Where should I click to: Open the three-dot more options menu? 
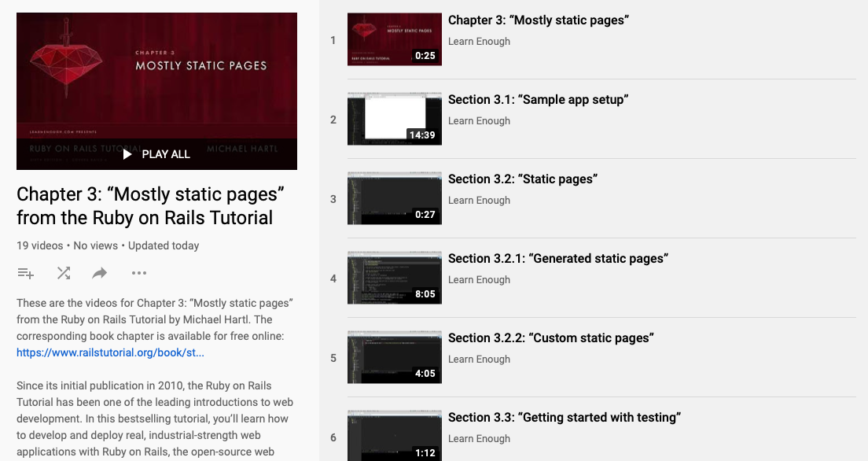tap(139, 273)
